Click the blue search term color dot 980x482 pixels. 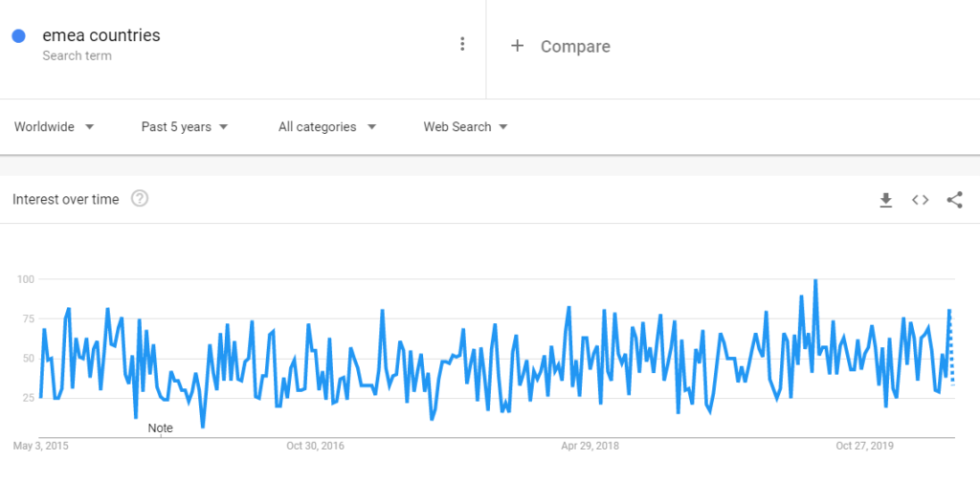[x=18, y=36]
